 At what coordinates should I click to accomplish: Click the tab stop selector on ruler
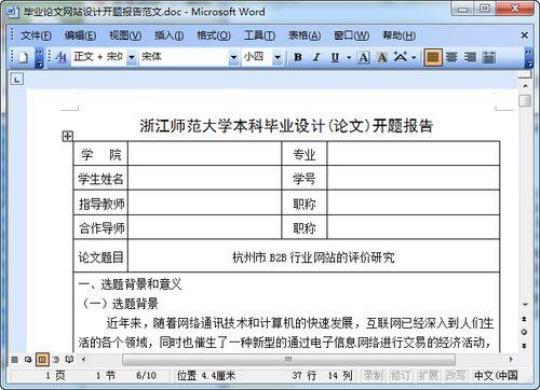click(x=17, y=79)
